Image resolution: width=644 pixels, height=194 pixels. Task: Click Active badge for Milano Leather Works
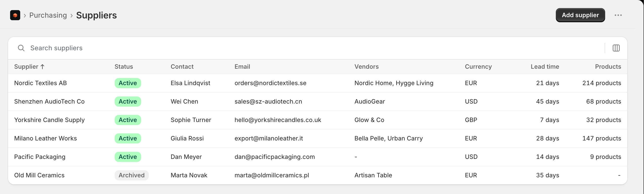coord(128,138)
